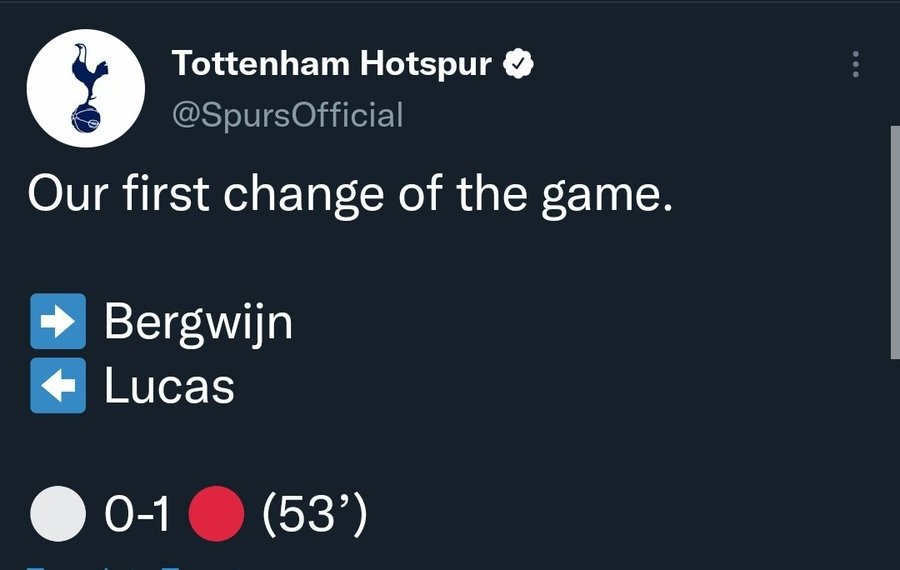Open the three-dot tweet options menu
900x570 pixels.
[x=855, y=64]
